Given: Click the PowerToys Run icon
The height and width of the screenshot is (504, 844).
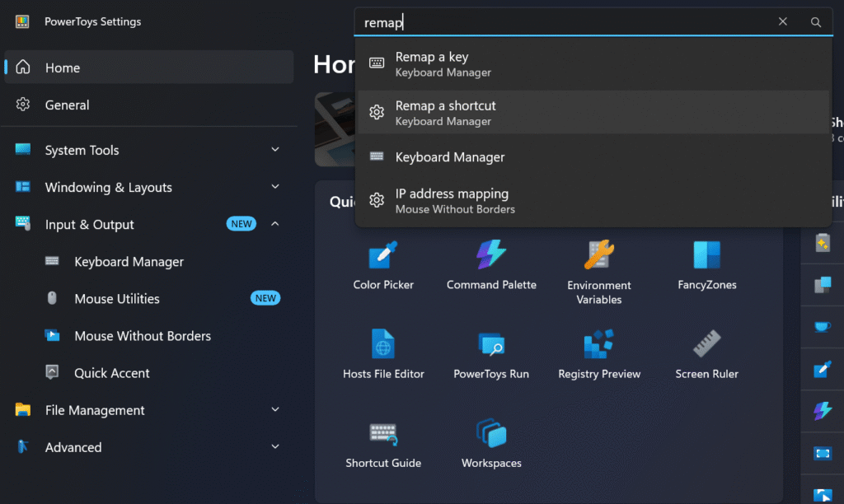Looking at the screenshot, I should pyautogui.click(x=491, y=344).
